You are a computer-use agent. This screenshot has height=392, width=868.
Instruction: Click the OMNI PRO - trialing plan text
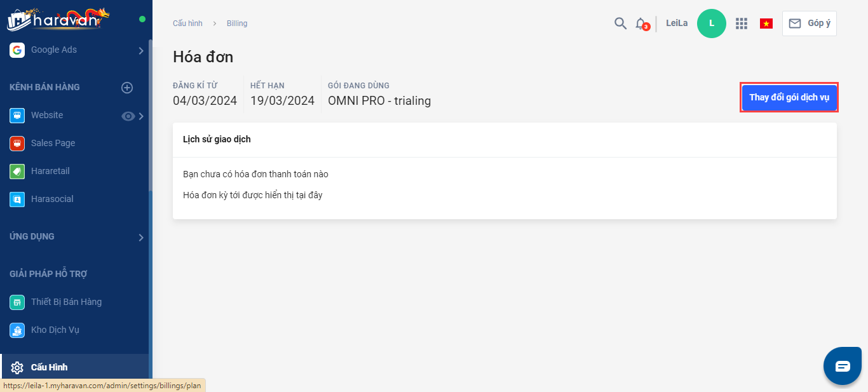coord(379,101)
